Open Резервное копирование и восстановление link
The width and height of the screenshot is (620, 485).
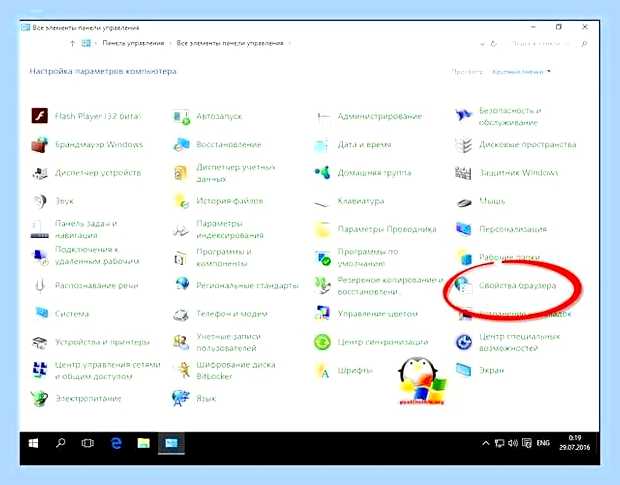pos(390,285)
